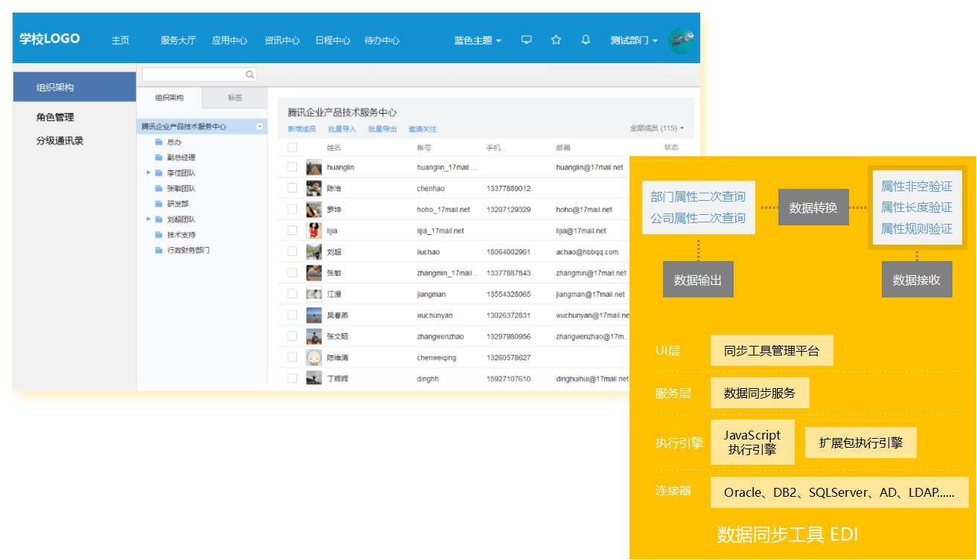977x560 pixels.
Task: Open the 测试部门 account dropdown
Action: point(634,40)
